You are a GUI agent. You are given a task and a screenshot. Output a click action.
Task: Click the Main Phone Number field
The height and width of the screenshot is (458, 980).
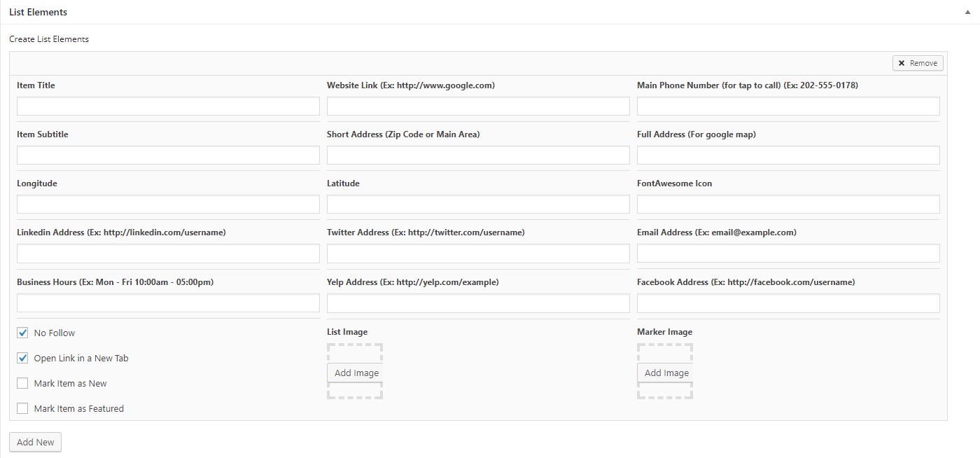click(787, 106)
